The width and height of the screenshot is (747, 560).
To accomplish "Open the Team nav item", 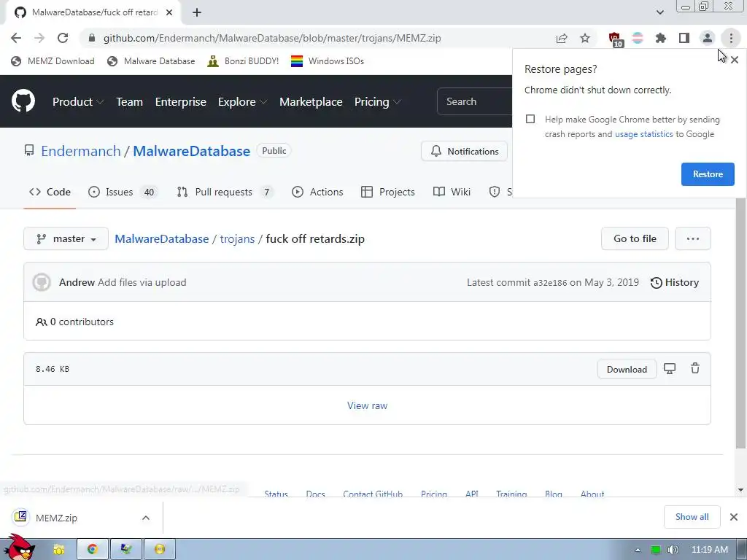I will [130, 102].
